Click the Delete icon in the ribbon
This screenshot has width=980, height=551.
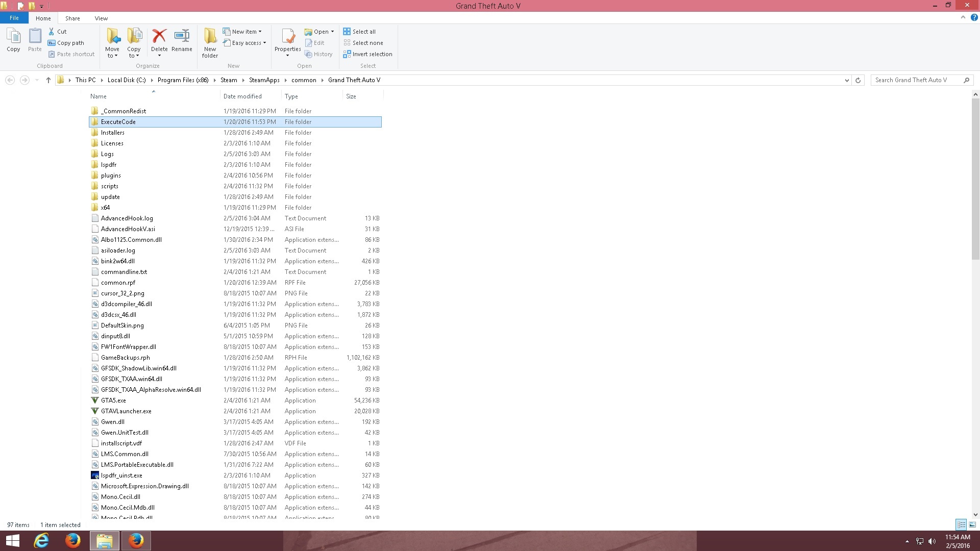(159, 37)
